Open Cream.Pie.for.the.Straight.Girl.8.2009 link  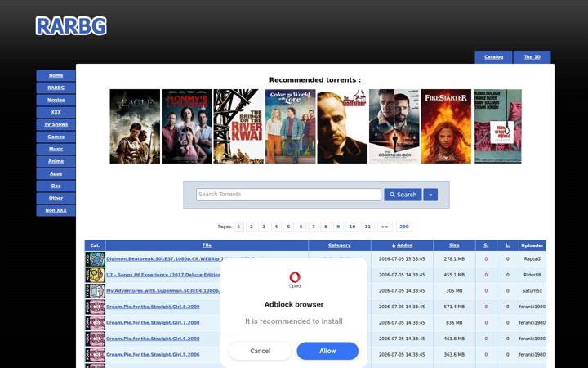coord(153,307)
